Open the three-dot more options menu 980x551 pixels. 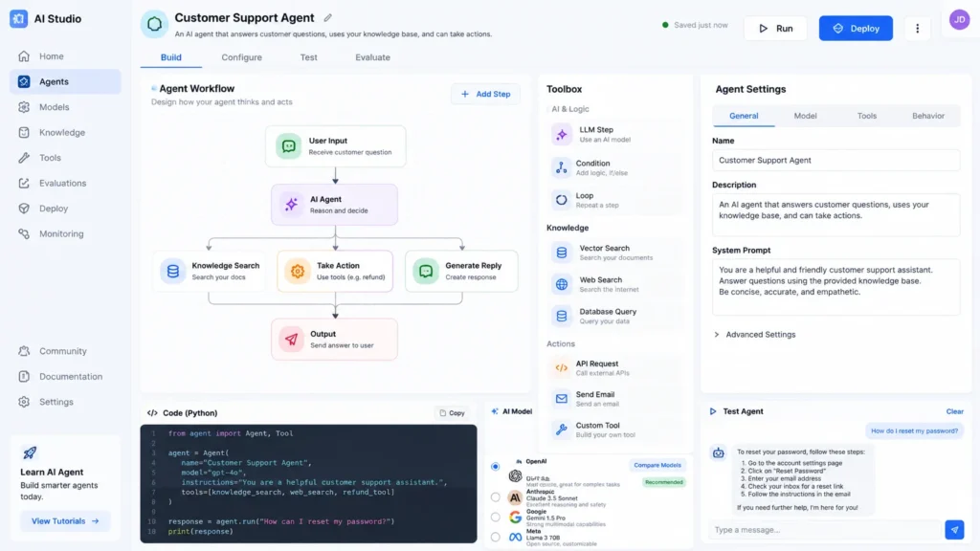pos(918,28)
